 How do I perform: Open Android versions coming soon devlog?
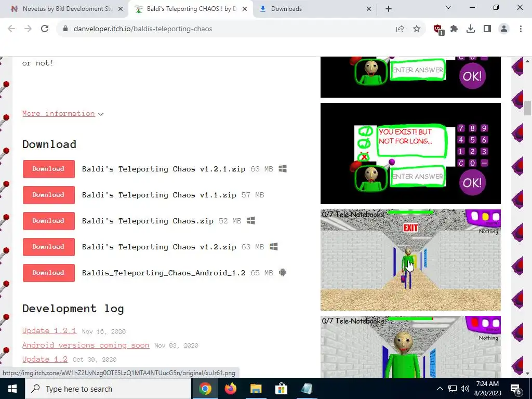point(86,345)
